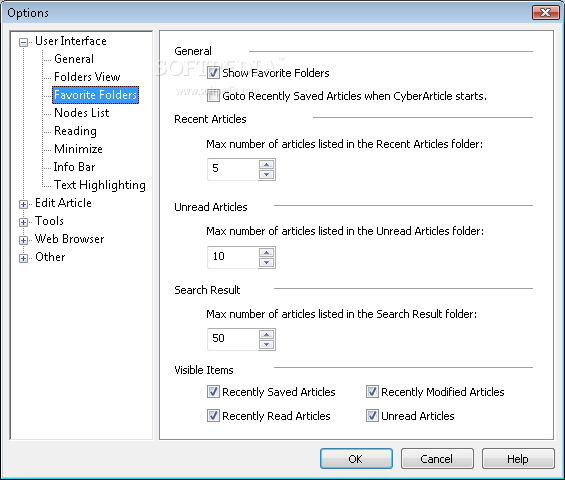This screenshot has height=480, width=565.
Task: Open the Folders View options page
Action: tap(87, 77)
